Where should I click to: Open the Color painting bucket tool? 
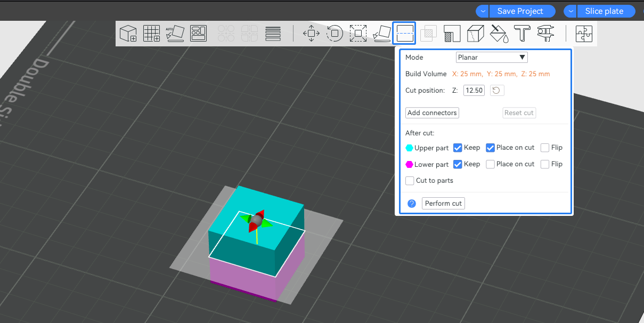499,34
